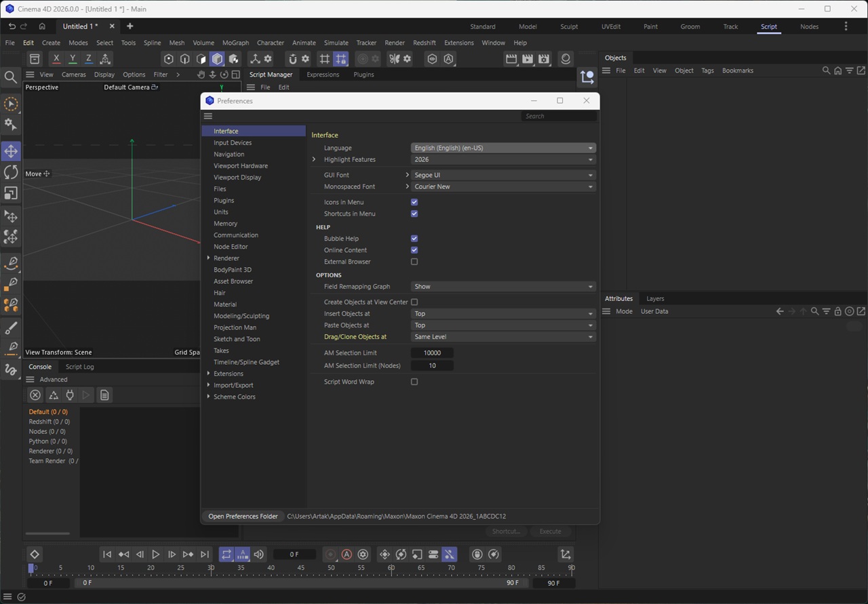
Task: Click the search magnifier icon at top left
Action: (11, 77)
